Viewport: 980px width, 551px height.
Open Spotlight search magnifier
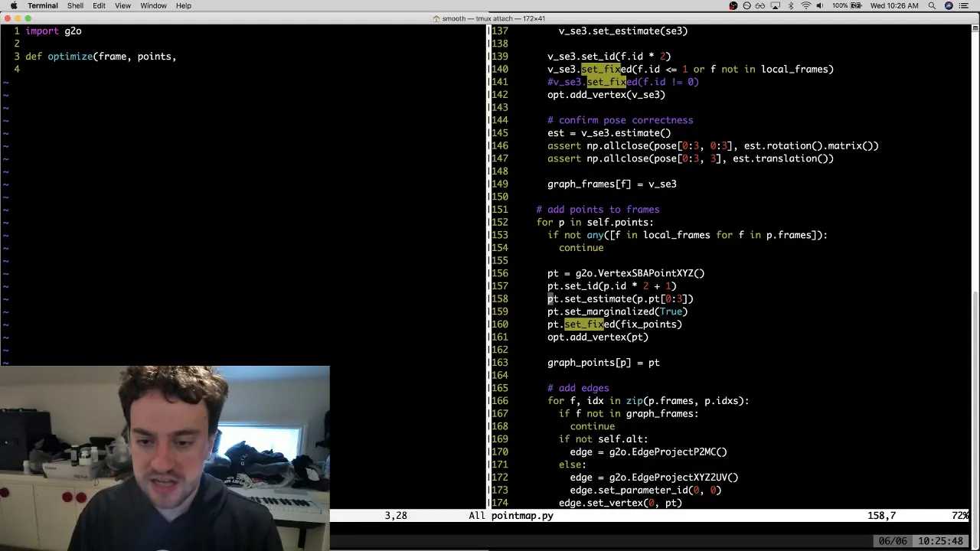coord(932,5)
